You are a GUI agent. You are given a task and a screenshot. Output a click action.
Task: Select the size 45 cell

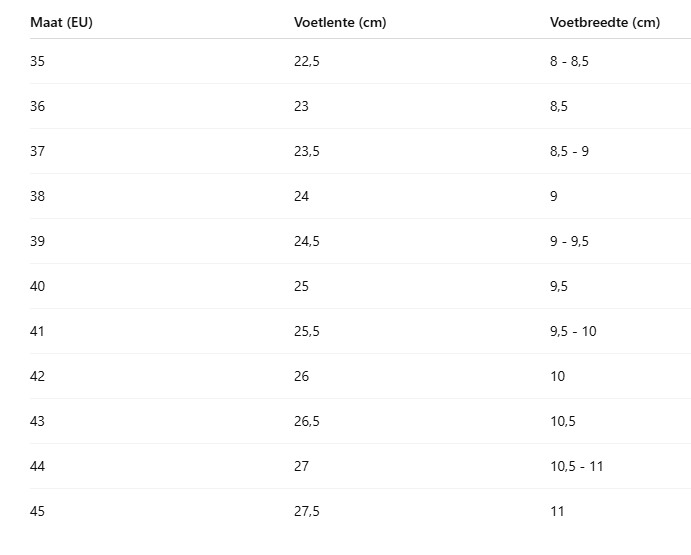pos(37,511)
